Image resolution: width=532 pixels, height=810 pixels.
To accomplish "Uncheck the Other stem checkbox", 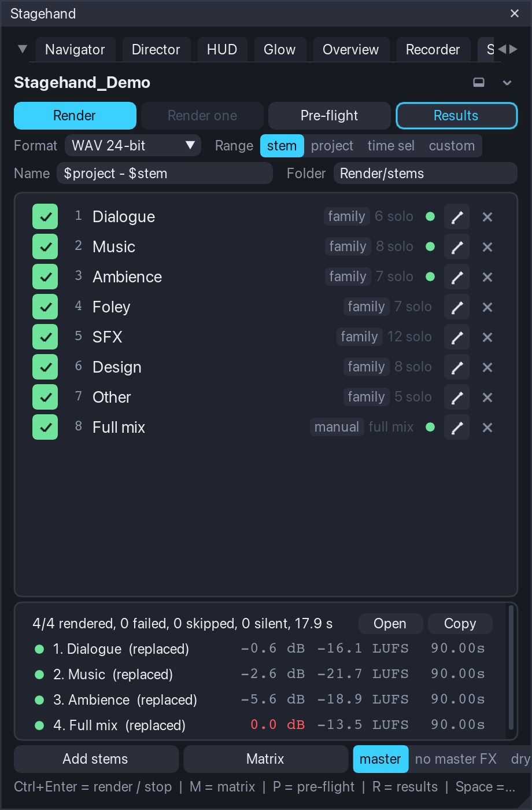I will (45, 397).
